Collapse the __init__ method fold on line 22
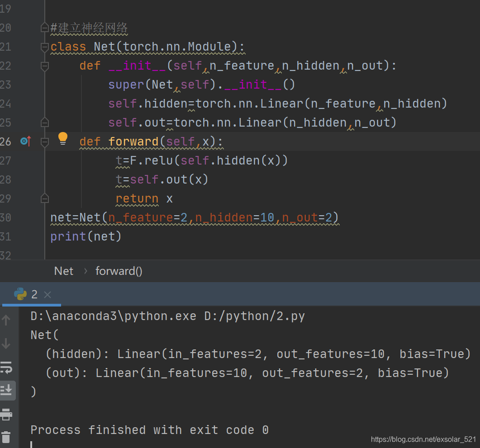The width and height of the screenshot is (480, 448). (45, 66)
